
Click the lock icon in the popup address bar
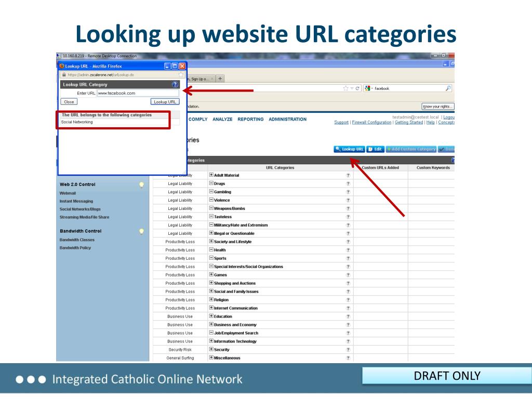[64, 75]
